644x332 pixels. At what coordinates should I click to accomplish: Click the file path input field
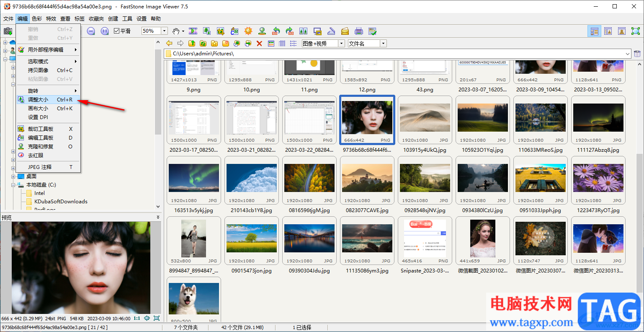point(398,54)
